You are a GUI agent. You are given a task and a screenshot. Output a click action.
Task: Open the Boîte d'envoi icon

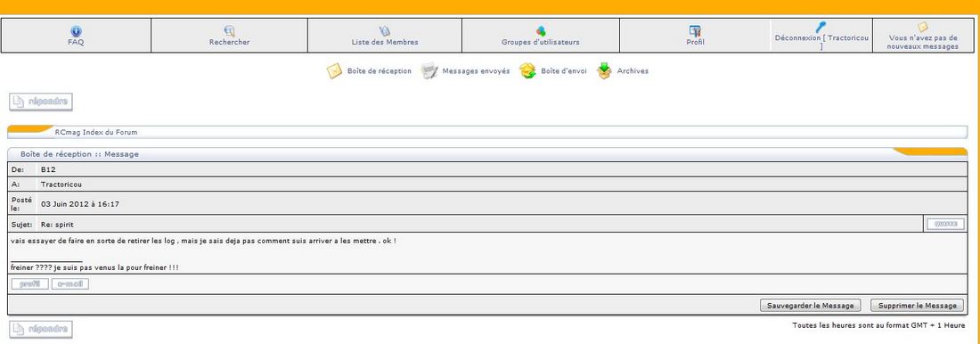pyautogui.click(x=527, y=70)
